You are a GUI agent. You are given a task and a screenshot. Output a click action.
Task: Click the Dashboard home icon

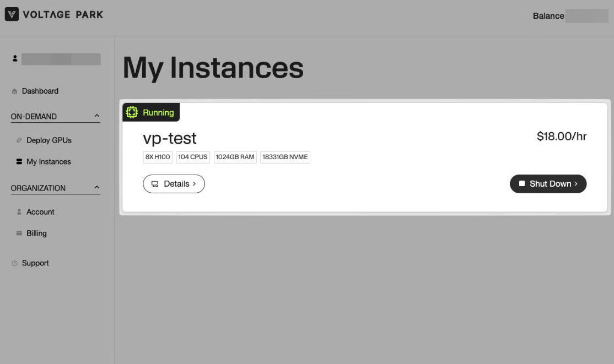click(x=15, y=91)
